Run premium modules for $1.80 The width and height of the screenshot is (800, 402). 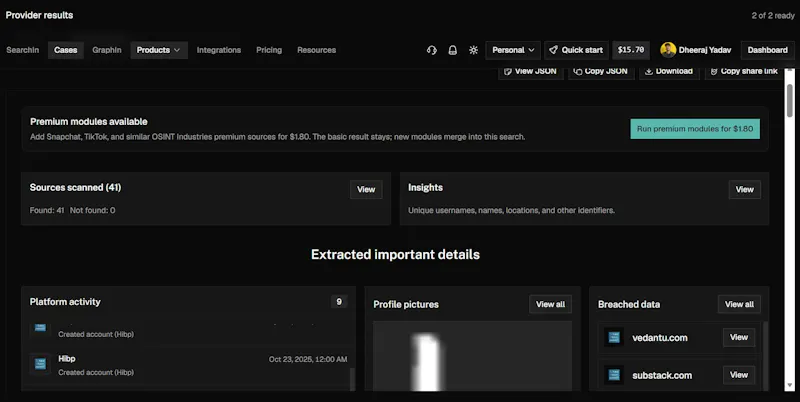[x=695, y=129]
